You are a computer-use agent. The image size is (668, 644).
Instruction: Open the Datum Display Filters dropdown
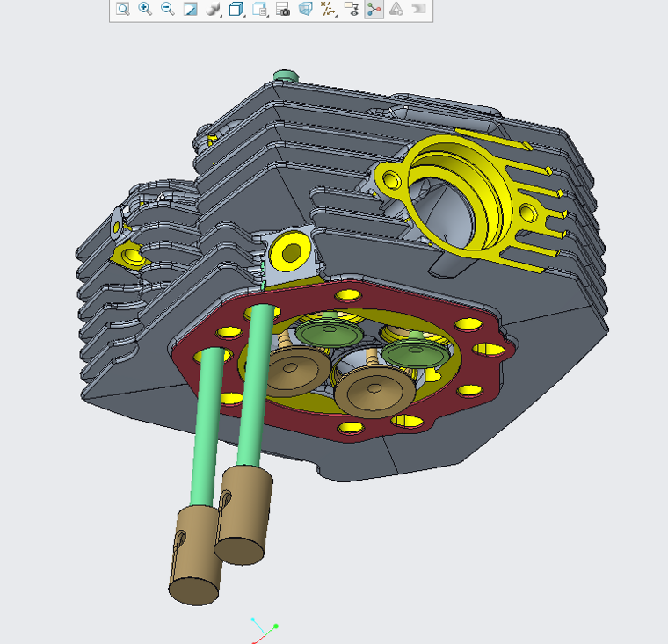pos(328,9)
